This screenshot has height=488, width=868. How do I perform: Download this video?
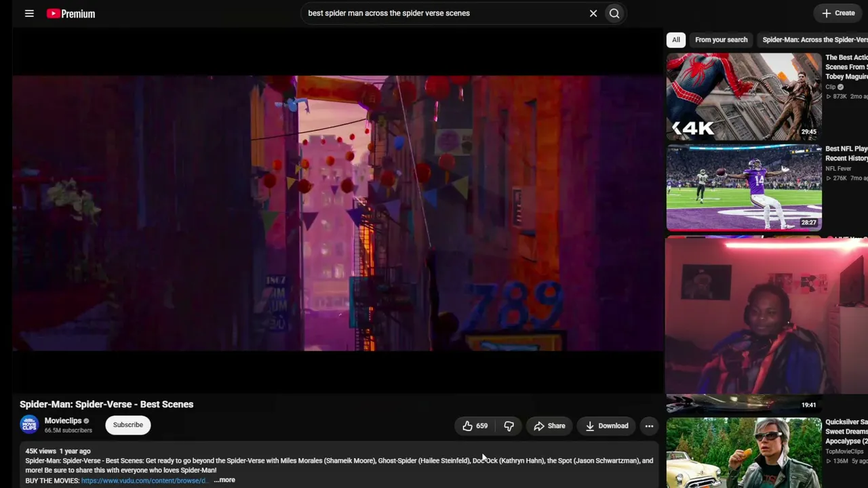click(607, 426)
